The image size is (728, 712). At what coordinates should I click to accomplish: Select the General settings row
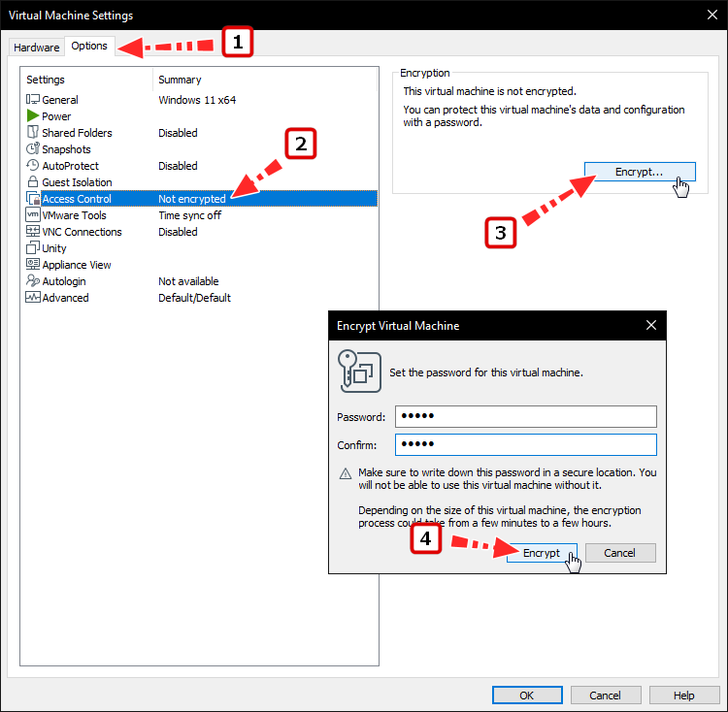point(201,100)
